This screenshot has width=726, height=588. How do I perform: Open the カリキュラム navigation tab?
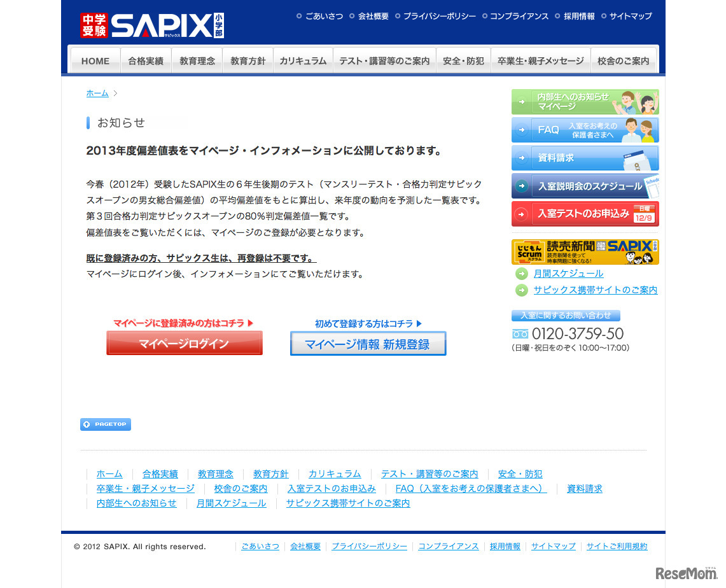[x=304, y=60]
